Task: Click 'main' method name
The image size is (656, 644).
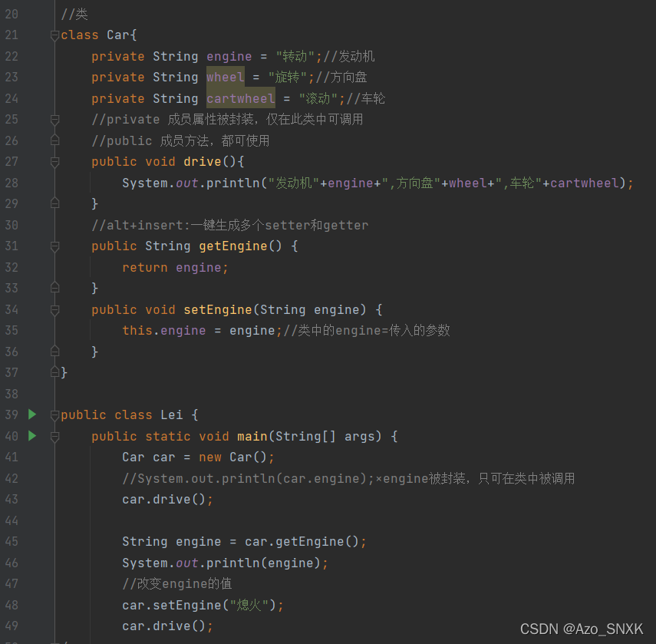Action: click(x=252, y=437)
